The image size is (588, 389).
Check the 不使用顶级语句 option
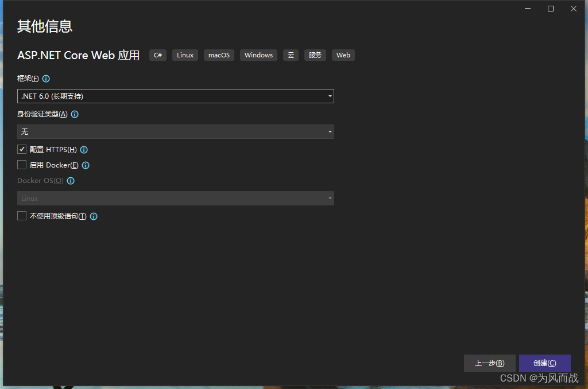click(x=21, y=216)
